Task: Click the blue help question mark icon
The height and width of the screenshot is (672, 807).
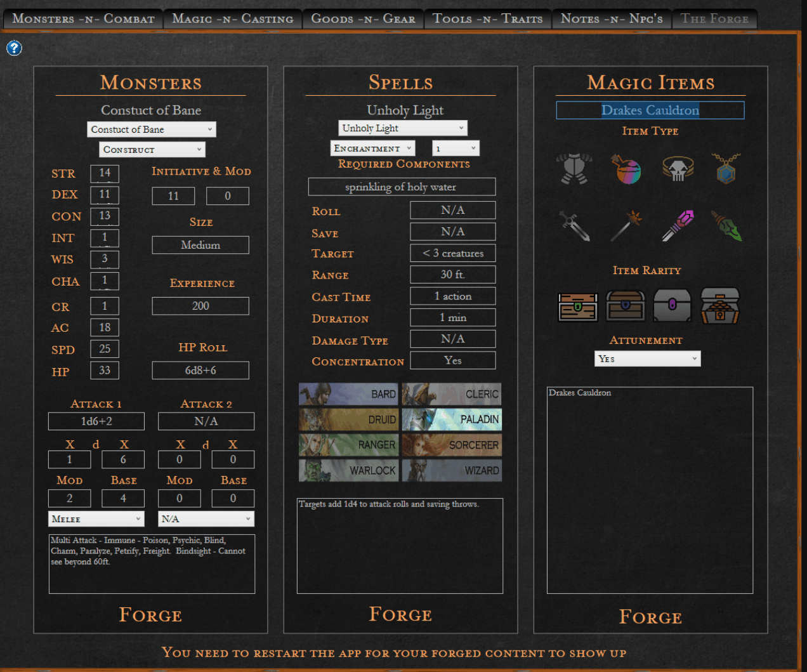Action: [14, 48]
